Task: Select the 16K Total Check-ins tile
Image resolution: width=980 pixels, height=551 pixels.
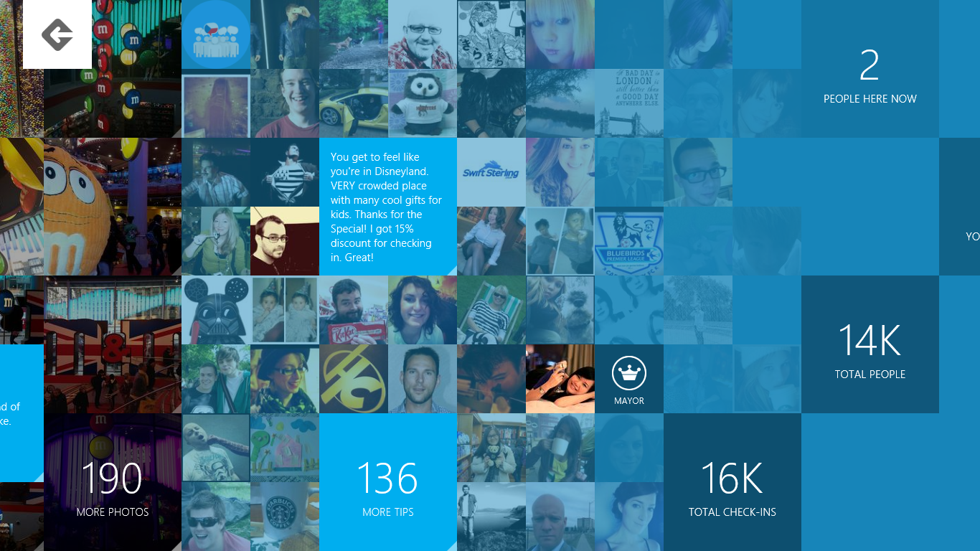Action: [x=732, y=482]
